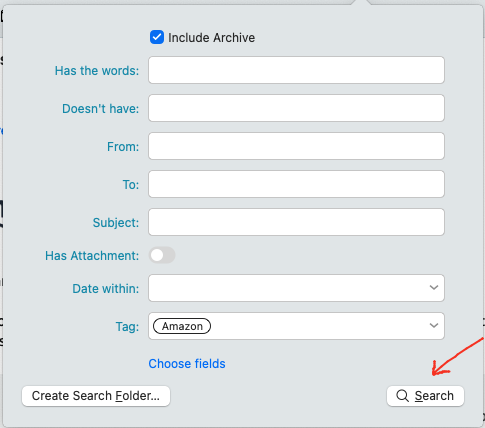The height and width of the screenshot is (428, 485).
Task: Click the Include Archive label text
Action: 211,38
